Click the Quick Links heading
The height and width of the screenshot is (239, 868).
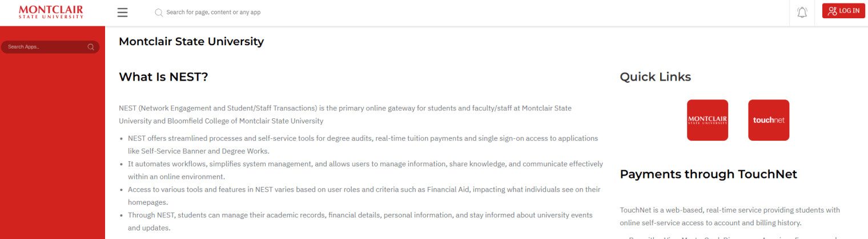click(x=656, y=77)
